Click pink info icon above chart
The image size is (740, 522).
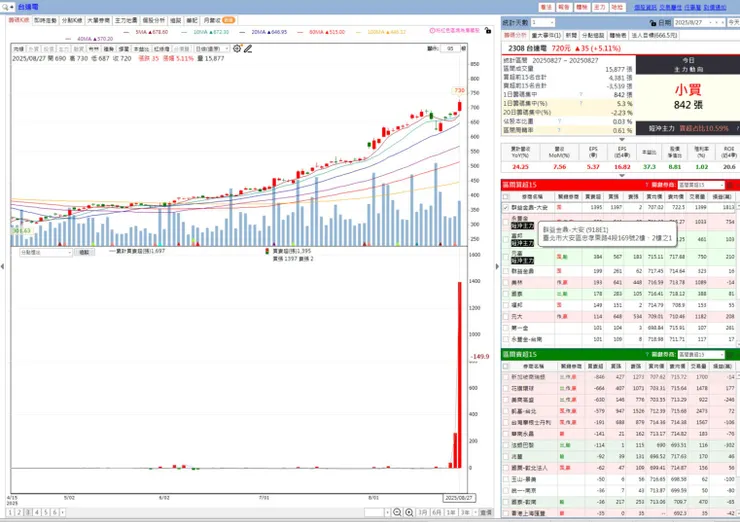[432, 31]
